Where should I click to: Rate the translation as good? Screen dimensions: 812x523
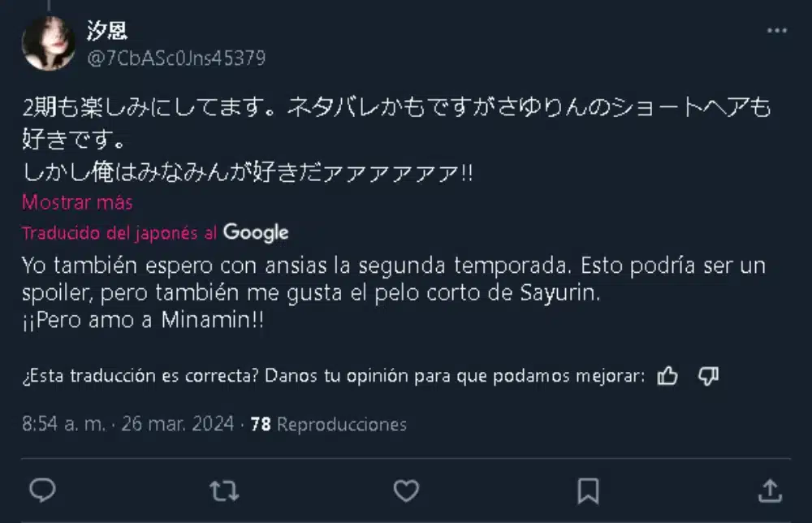point(667,376)
